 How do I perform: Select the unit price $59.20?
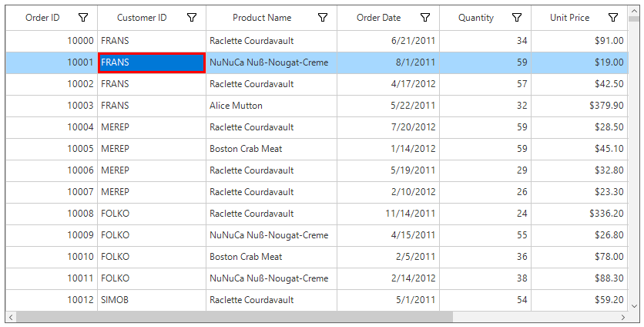(x=579, y=300)
